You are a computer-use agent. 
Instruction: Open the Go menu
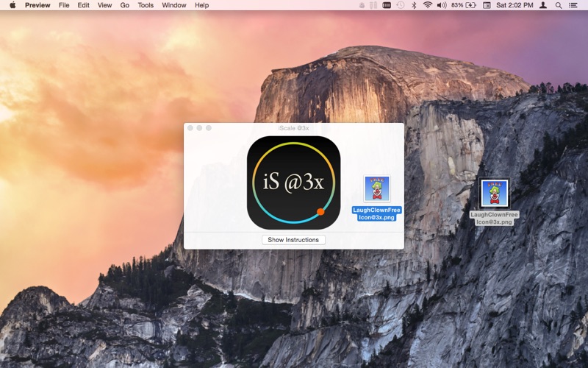pyautogui.click(x=125, y=5)
